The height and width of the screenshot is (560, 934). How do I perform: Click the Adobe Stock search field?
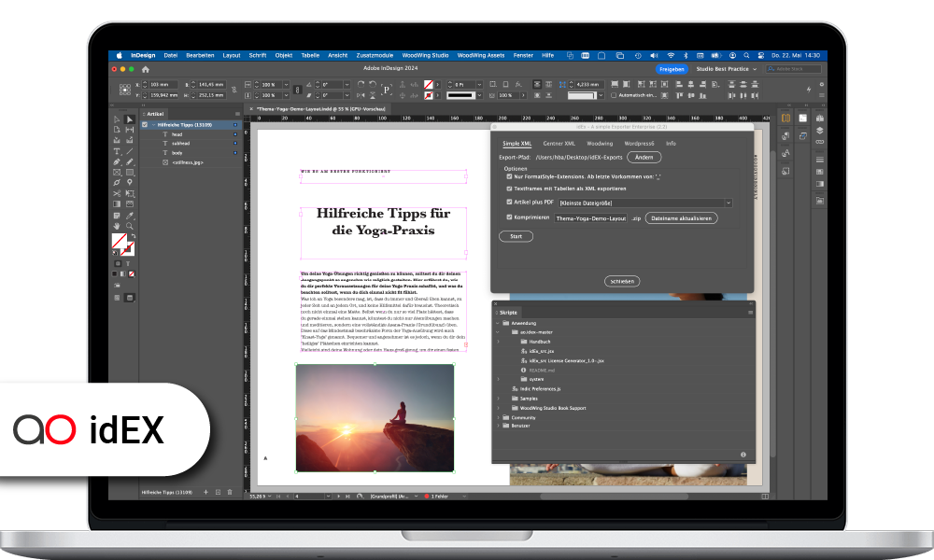coord(794,69)
